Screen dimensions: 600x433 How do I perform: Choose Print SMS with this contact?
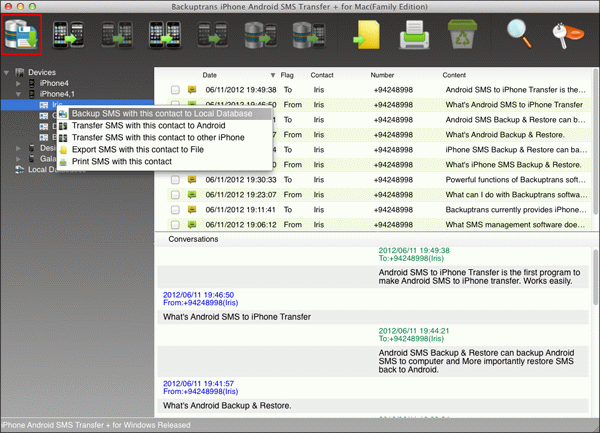[x=165, y=161]
